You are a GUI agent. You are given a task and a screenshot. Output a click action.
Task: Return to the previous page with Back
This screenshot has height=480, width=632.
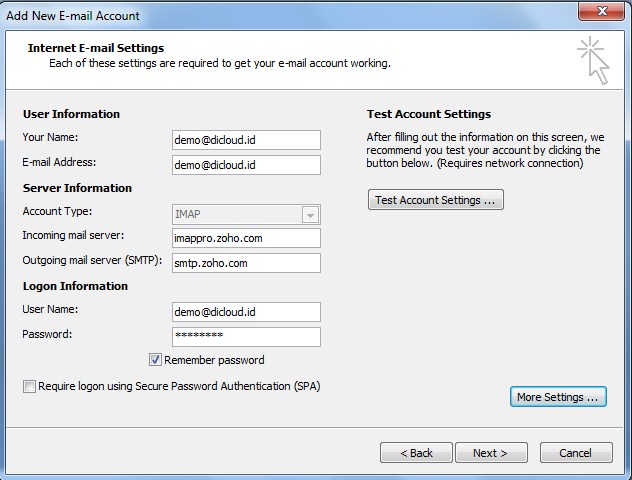point(416,453)
